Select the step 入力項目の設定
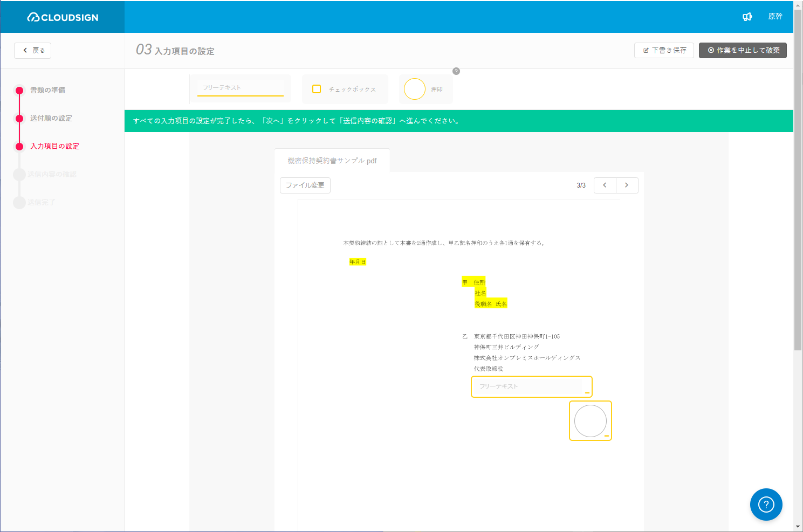Viewport: 803px width, 532px height. [54, 146]
